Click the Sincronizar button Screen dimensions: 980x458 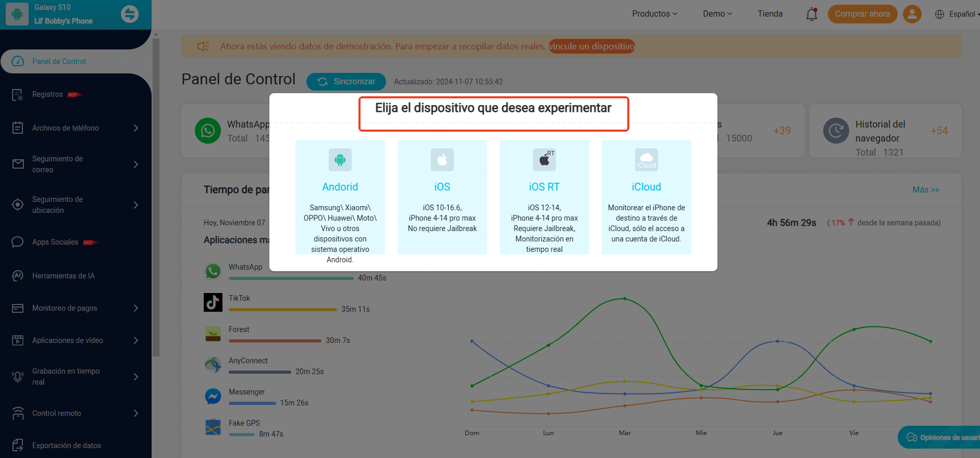pos(346,82)
